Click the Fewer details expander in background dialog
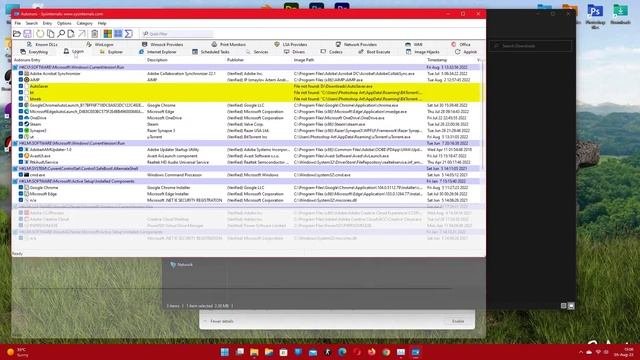 click(x=219, y=321)
